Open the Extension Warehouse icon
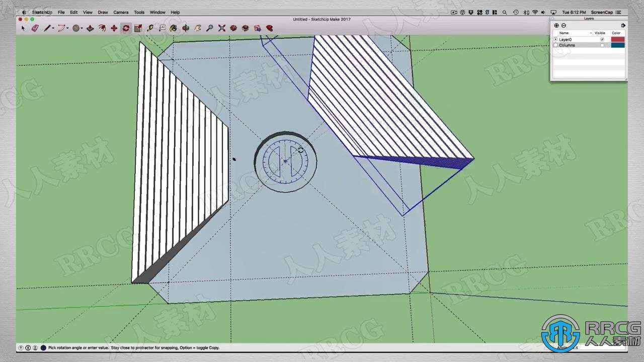This screenshot has width=644, height=362. pyautogui.click(x=246, y=28)
